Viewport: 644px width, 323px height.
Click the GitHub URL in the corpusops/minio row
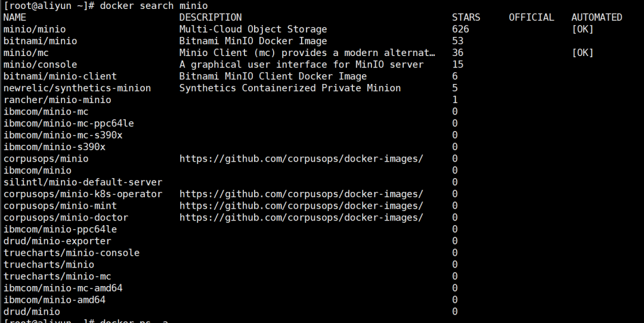301,159
